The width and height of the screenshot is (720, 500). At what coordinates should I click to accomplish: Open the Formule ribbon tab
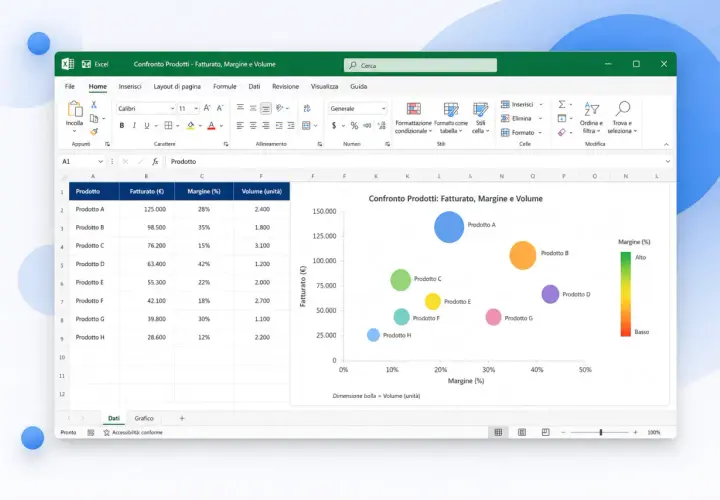pos(225,86)
